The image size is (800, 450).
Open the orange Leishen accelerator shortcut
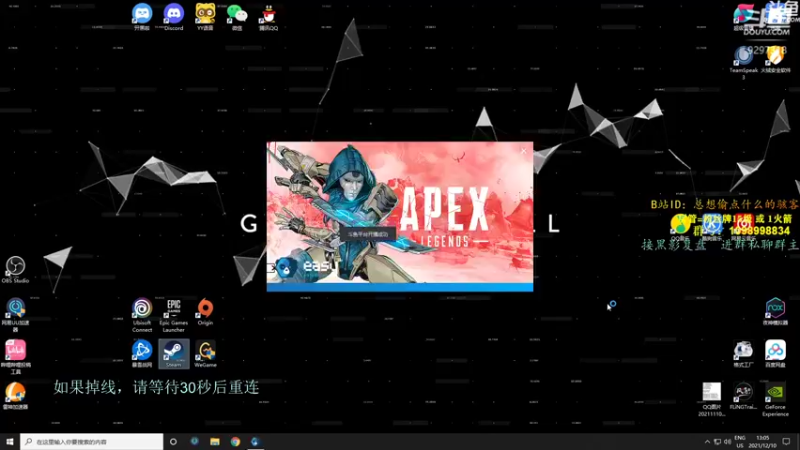pyautogui.click(x=15, y=395)
